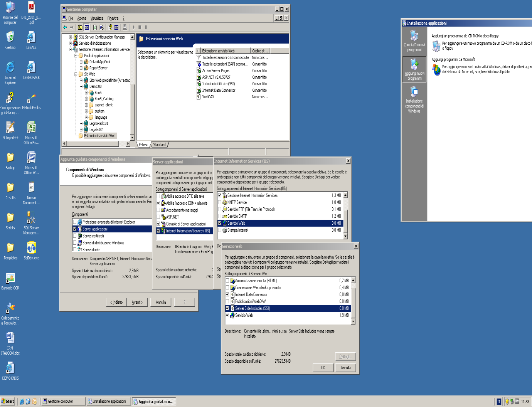This screenshot has width=532, height=407.
Task: Click the Start service play icon in toolbar
Action: pos(134,27)
